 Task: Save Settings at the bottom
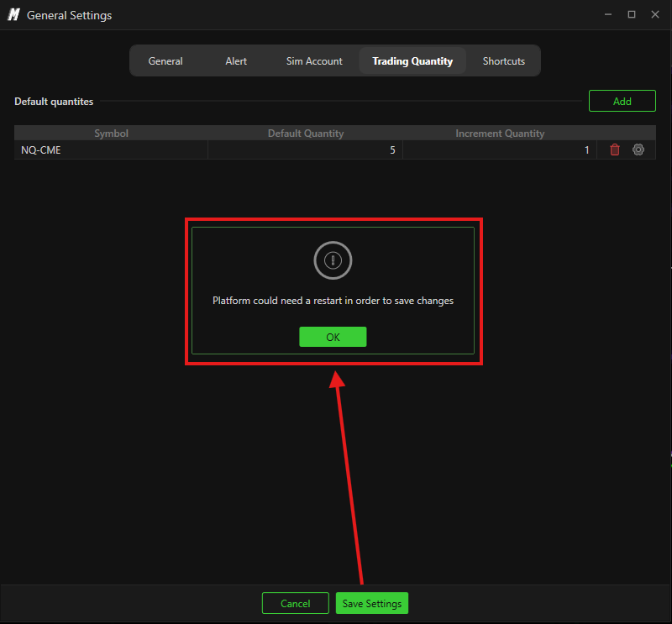tap(371, 604)
